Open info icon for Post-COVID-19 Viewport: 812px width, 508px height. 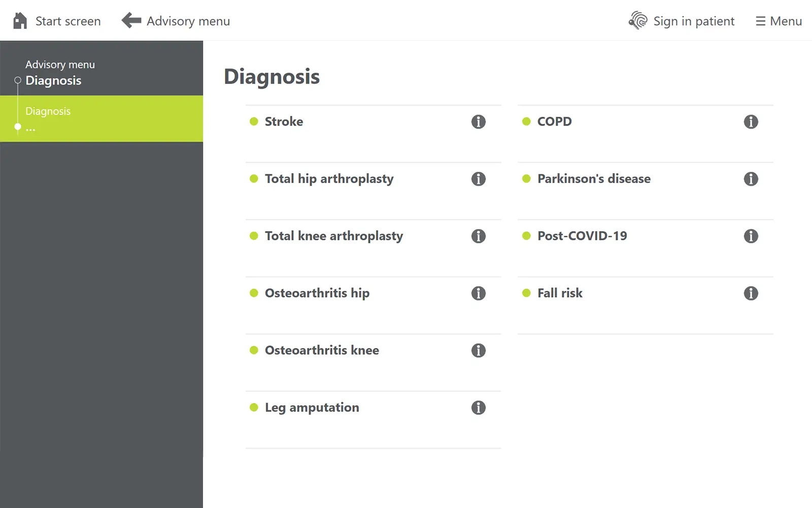point(751,236)
